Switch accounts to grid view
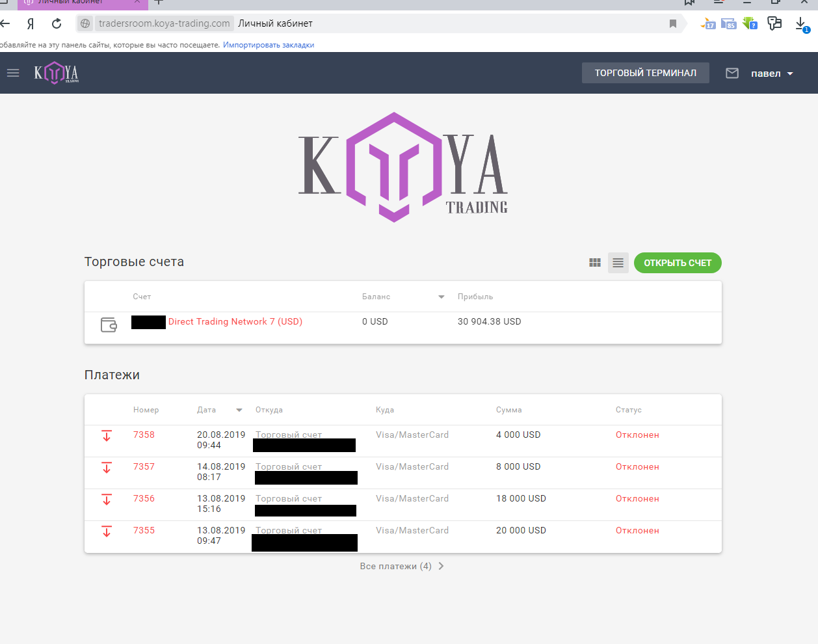The height and width of the screenshot is (644, 818). (x=595, y=263)
